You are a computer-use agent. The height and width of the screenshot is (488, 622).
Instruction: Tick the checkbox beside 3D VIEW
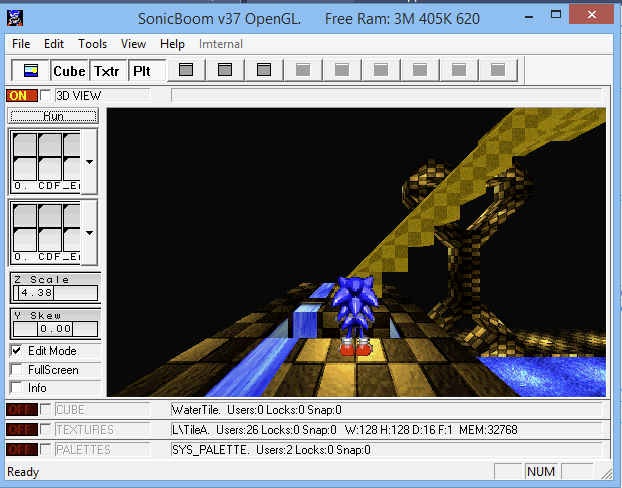46,96
